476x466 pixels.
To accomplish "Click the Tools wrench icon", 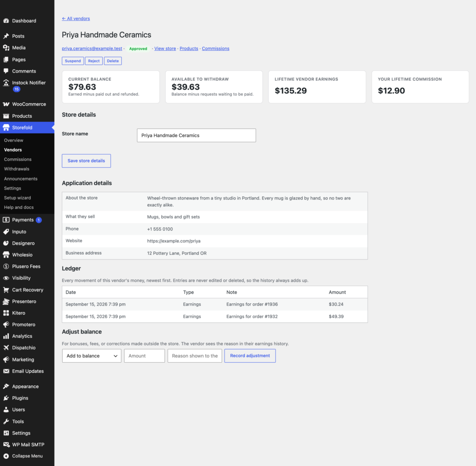I will click(6, 421).
